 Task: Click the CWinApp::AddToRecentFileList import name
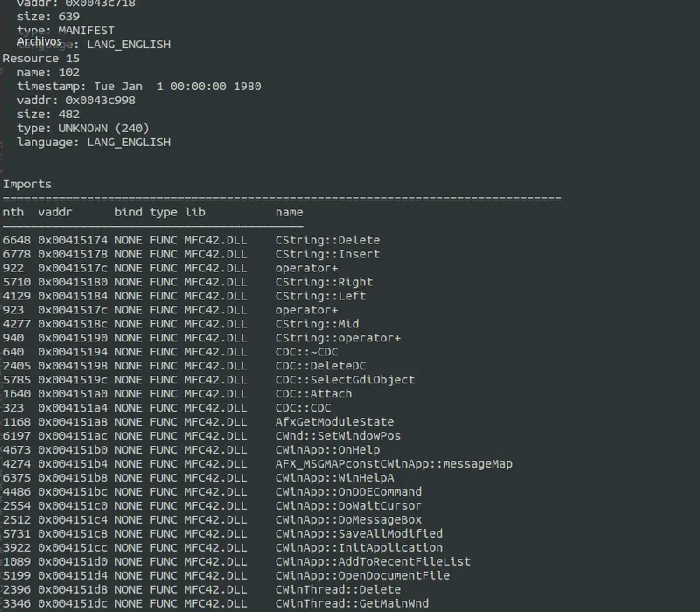coord(373,562)
